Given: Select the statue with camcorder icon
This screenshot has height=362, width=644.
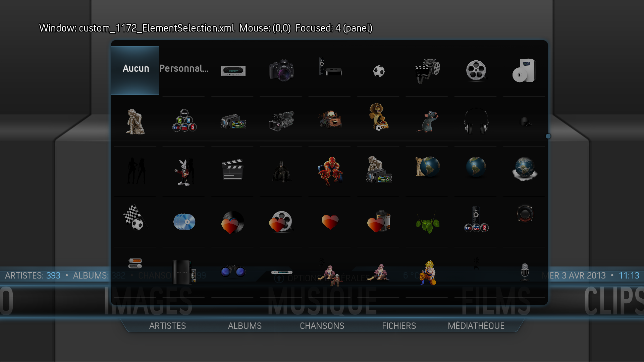Looking at the screenshot, I should click(x=379, y=169).
